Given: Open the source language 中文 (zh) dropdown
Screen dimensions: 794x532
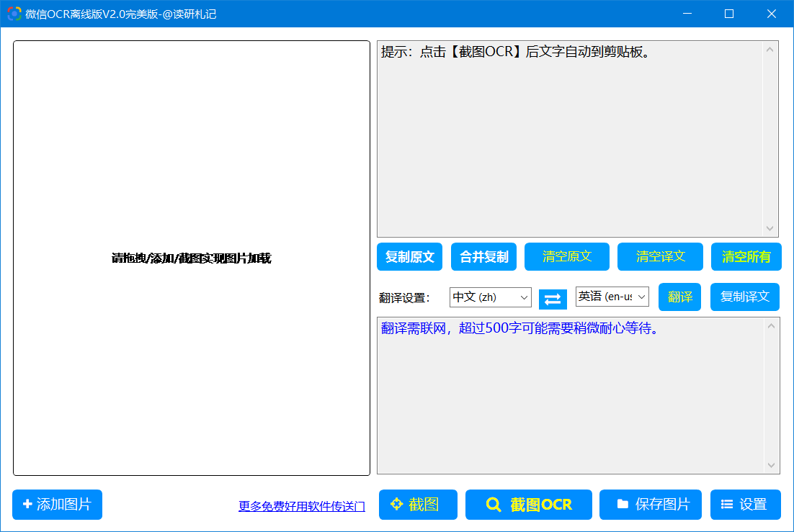Looking at the screenshot, I should click(490, 297).
